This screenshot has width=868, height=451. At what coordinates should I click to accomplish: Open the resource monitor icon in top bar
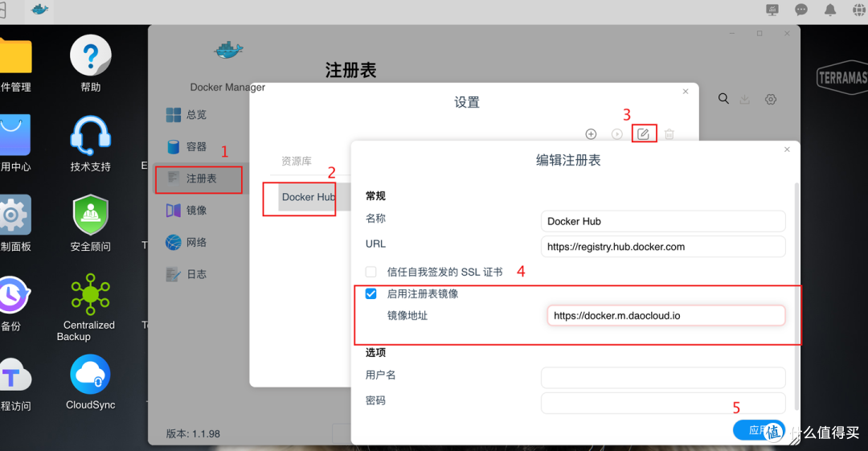click(772, 10)
